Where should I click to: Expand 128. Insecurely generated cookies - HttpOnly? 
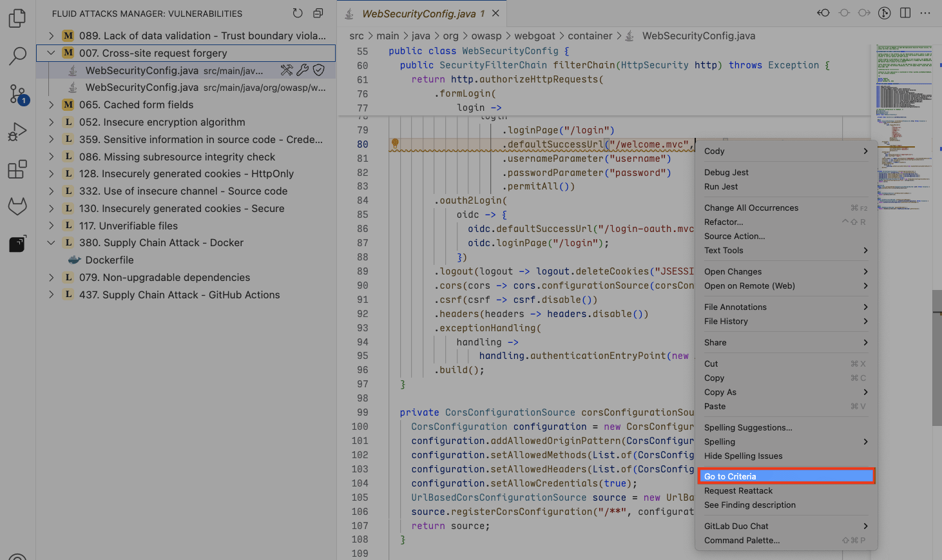tap(51, 173)
